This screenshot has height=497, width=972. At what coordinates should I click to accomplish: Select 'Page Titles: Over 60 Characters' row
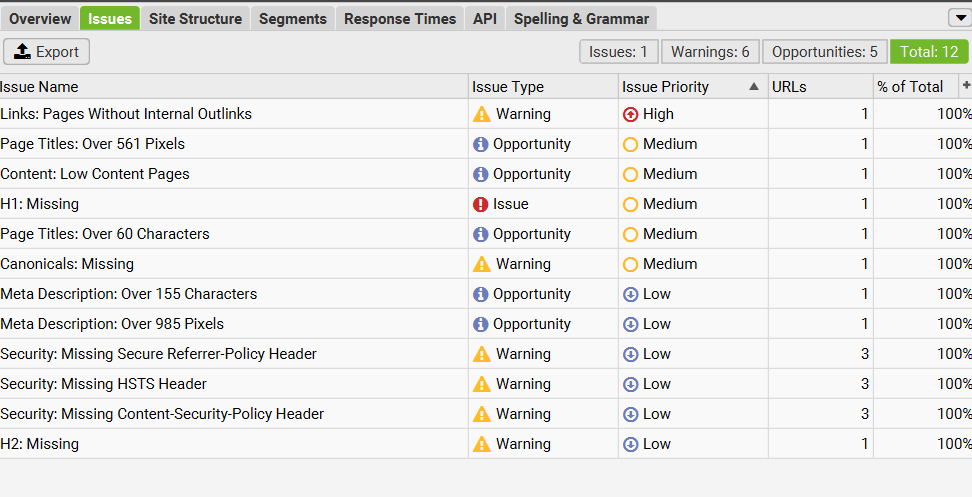[x=486, y=234]
